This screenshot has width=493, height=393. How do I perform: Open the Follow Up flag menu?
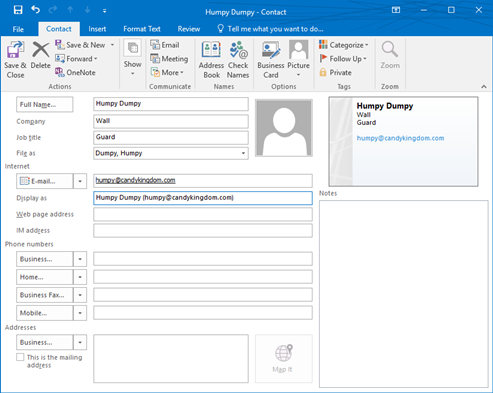(x=343, y=59)
